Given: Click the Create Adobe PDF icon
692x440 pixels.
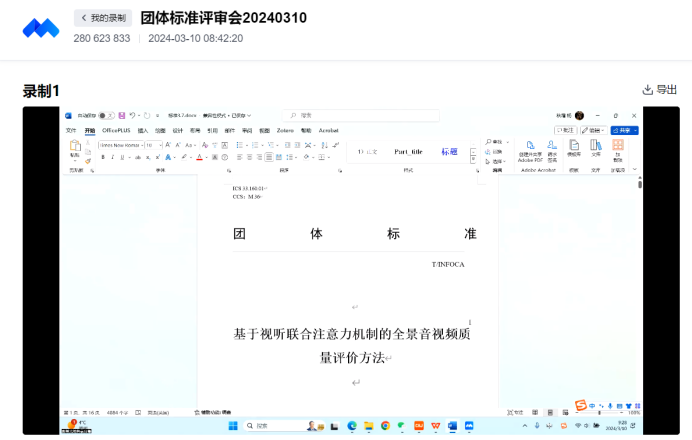Looking at the screenshot, I should coord(530,149).
